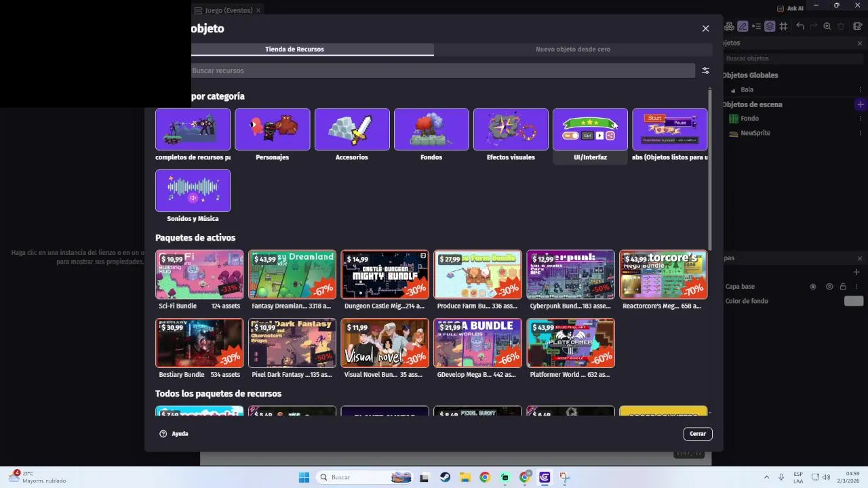Open the Dungeon Castle Mighty Bundle pack

pos(384,281)
